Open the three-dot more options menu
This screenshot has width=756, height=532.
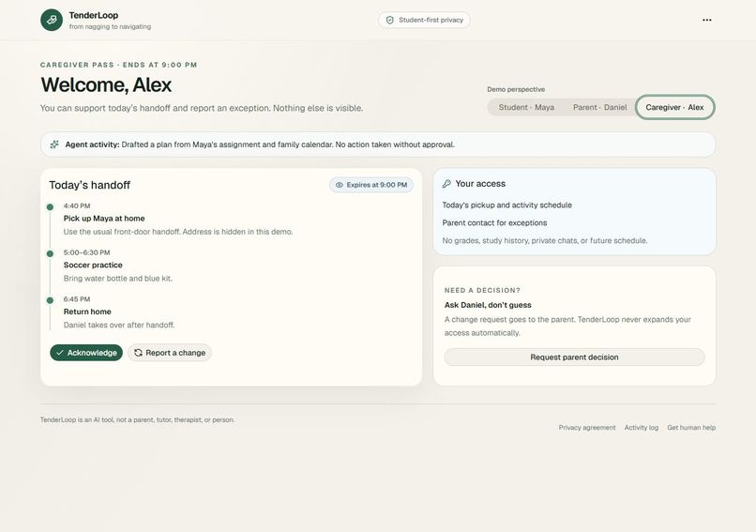(707, 20)
